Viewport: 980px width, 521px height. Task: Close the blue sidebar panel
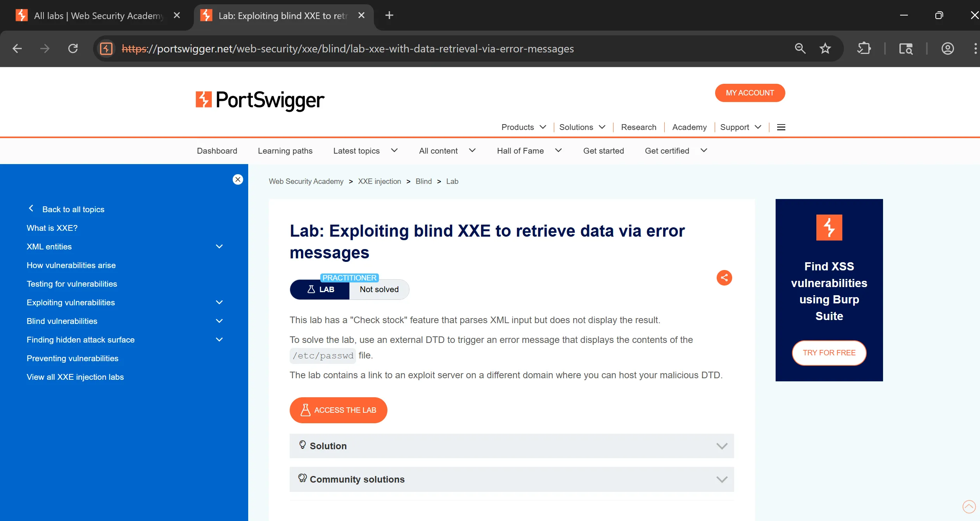(238, 179)
